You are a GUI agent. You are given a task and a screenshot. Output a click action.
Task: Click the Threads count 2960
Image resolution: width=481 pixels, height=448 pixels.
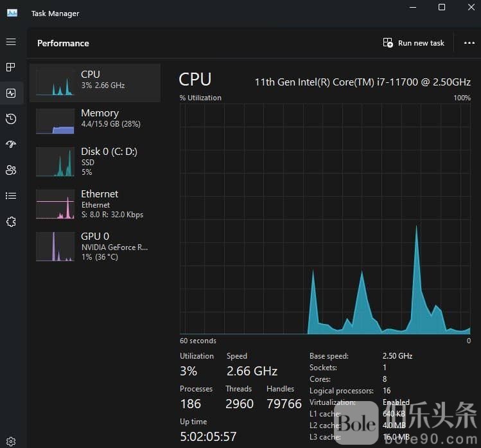coord(240,404)
